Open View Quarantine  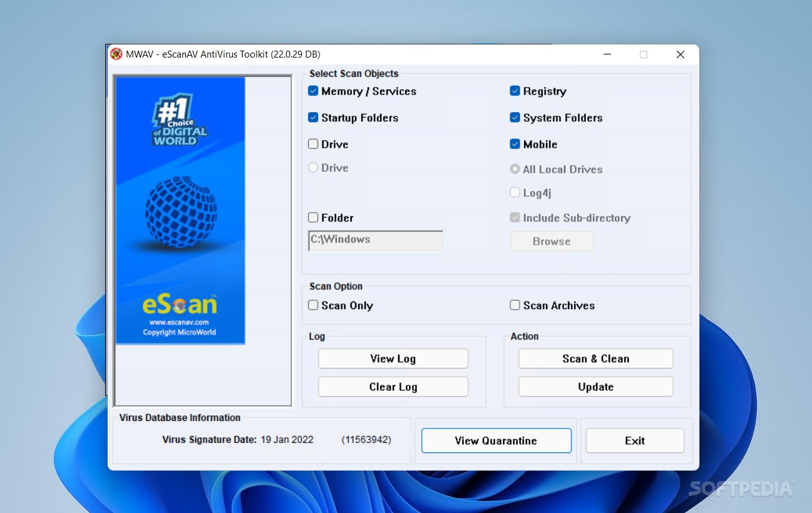pyautogui.click(x=496, y=440)
